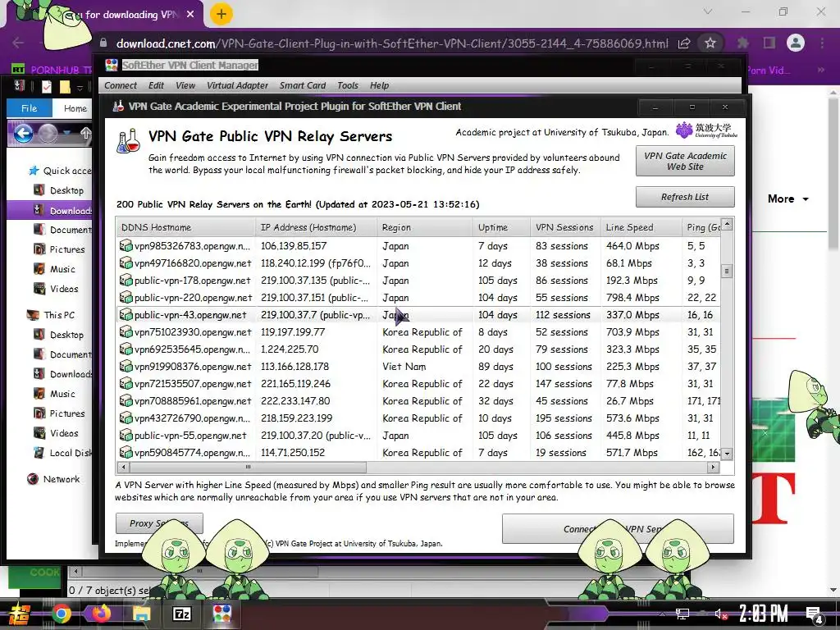Select server icon for public-vpn-43.opengw.net
The height and width of the screenshot is (630, 840).
click(126, 314)
